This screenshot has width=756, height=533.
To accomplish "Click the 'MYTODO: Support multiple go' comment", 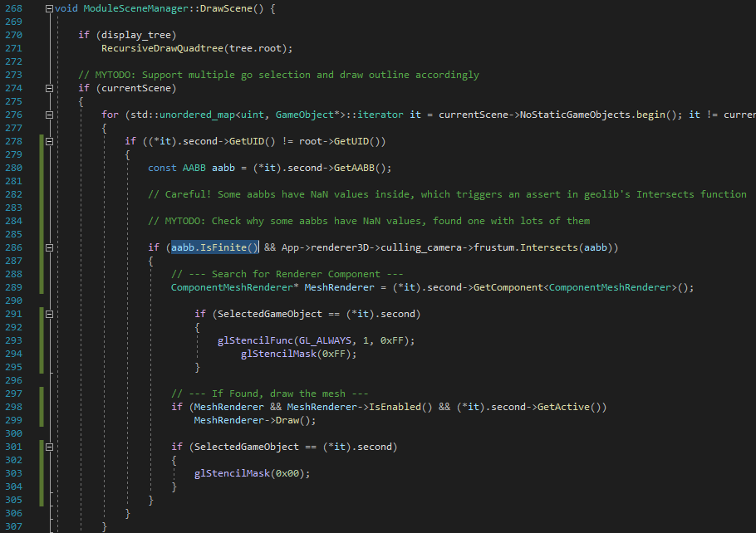I will click(278, 75).
